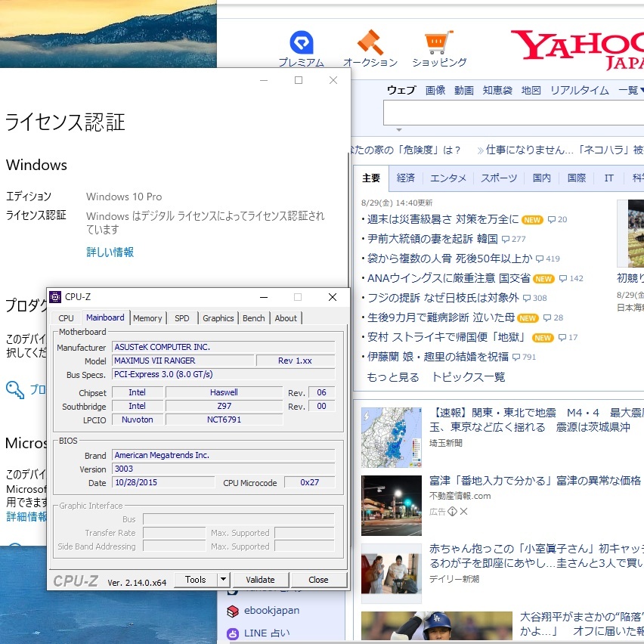Open the Yahoo Shopping cart icon
Viewport: 644px width, 644px height.
pos(438,42)
